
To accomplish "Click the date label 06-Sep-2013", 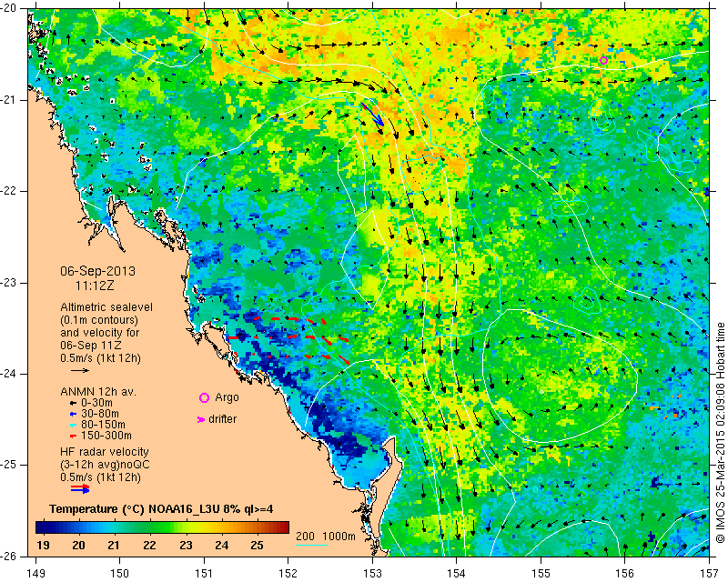I will coord(97,271).
